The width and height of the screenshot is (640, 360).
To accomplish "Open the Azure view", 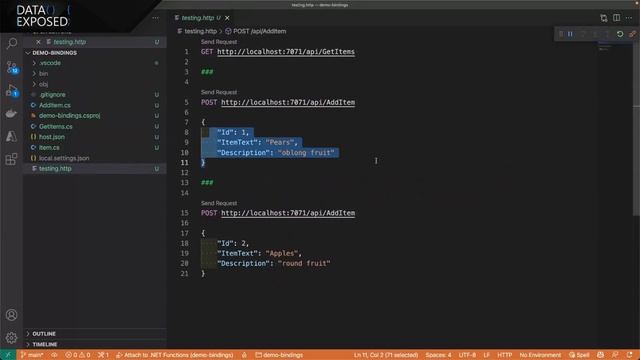I will point(11,136).
